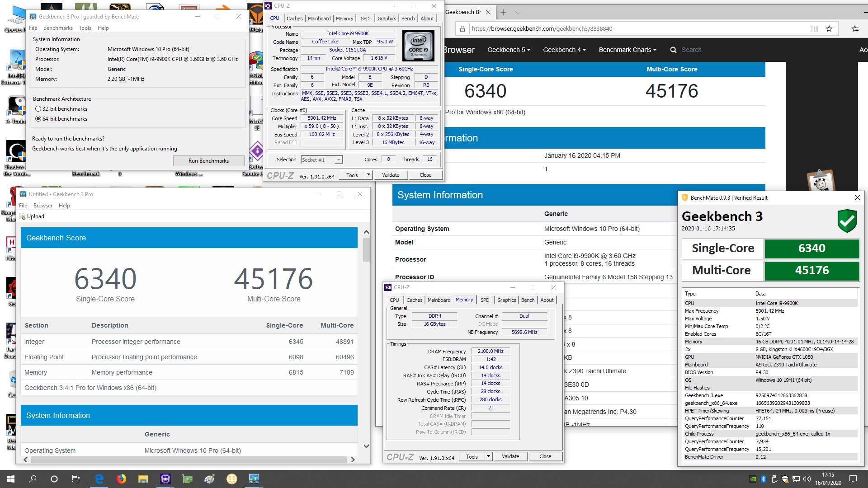This screenshot has width=868, height=488.
Task: Open the green graphics card app on taskbar
Action: point(188,479)
